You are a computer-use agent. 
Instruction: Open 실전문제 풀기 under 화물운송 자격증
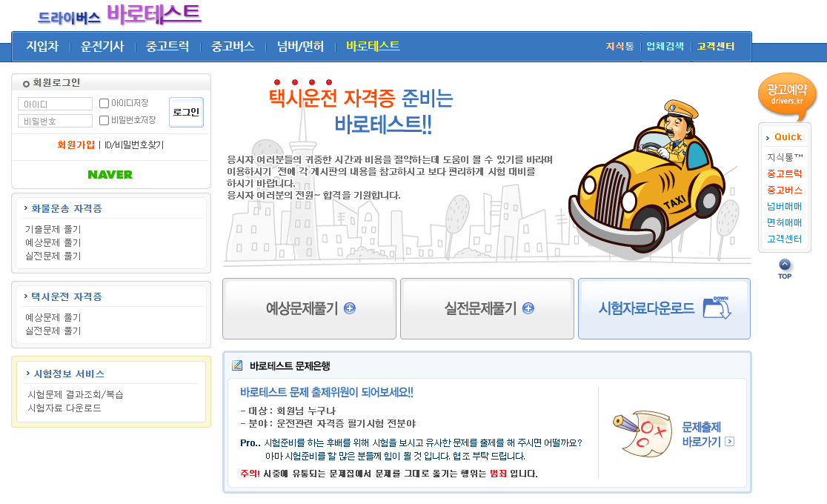pyautogui.click(x=53, y=256)
